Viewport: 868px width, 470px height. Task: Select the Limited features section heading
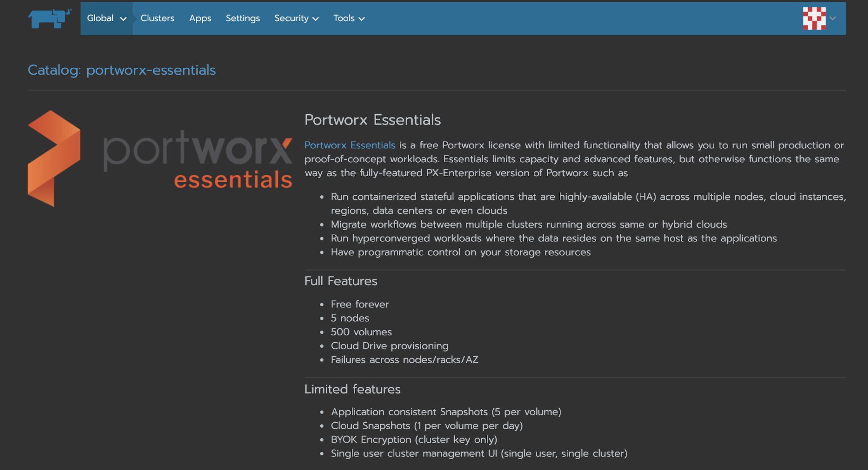pyautogui.click(x=353, y=389)
